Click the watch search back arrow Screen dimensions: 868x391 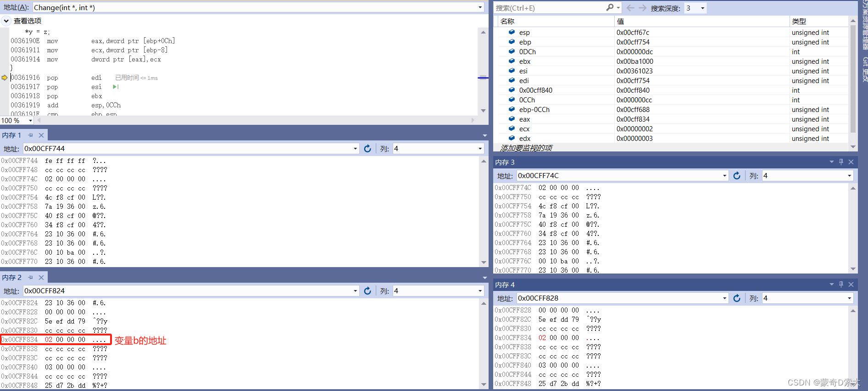pyautogui.click(x=630, y=8)
